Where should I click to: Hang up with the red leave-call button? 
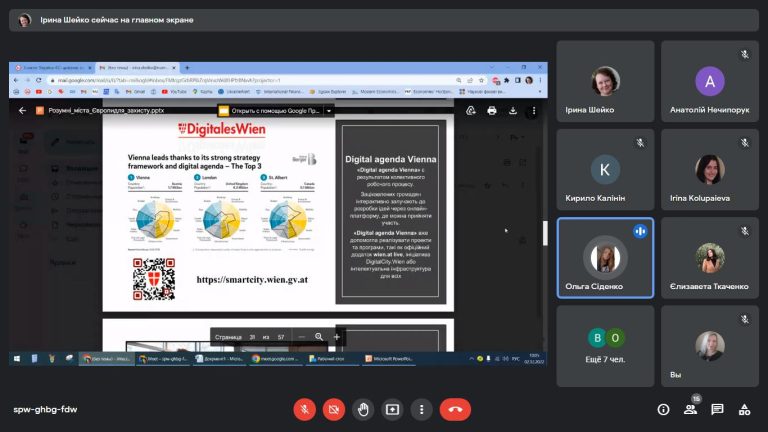coord(456,409)
